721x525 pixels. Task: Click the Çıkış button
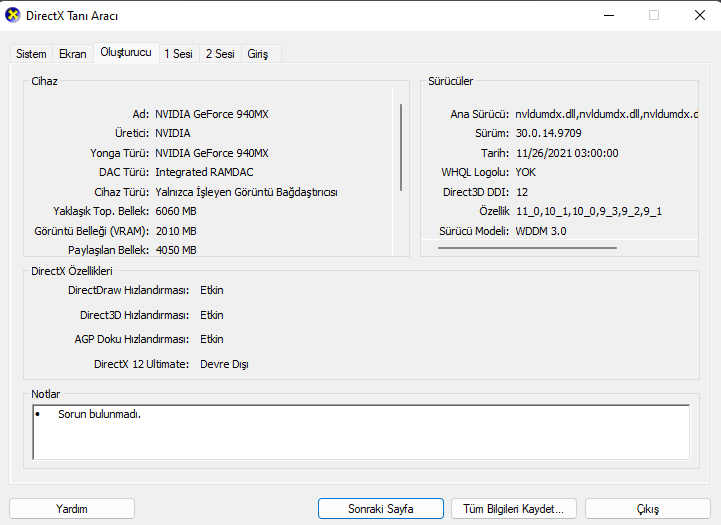click(x=648, y=509)
